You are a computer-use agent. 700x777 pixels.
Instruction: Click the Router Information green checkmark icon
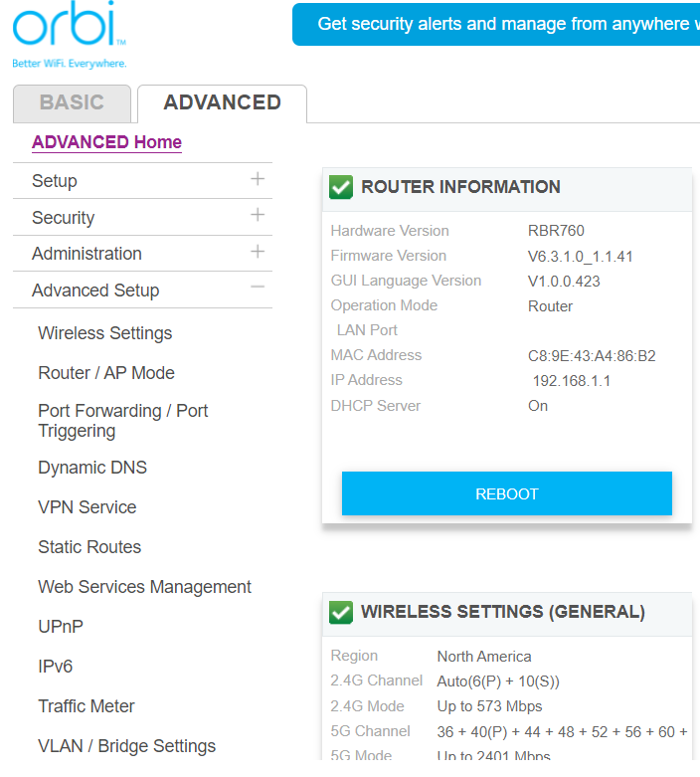click(x=341, y=187)
